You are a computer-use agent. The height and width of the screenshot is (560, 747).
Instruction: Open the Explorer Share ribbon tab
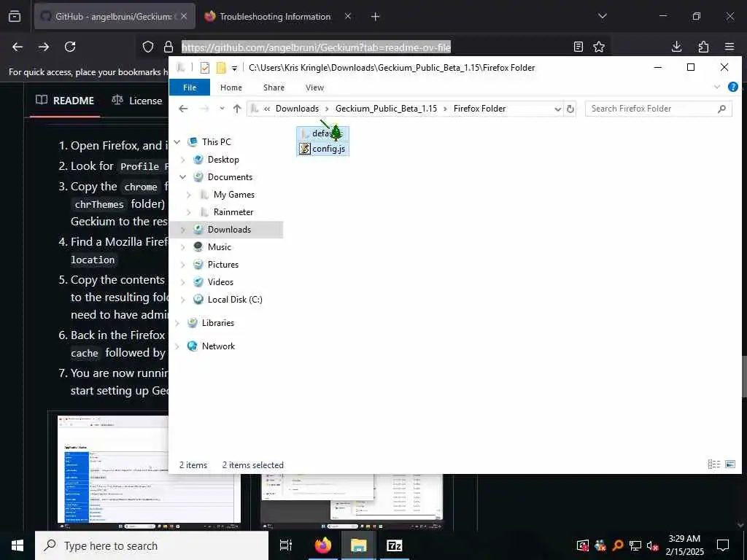click(274, 87)
